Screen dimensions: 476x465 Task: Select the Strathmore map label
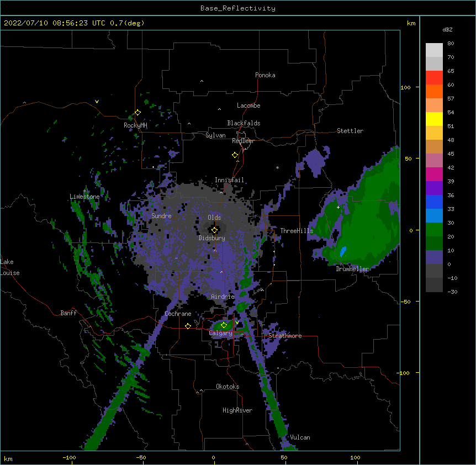click(x=285, y=336)
